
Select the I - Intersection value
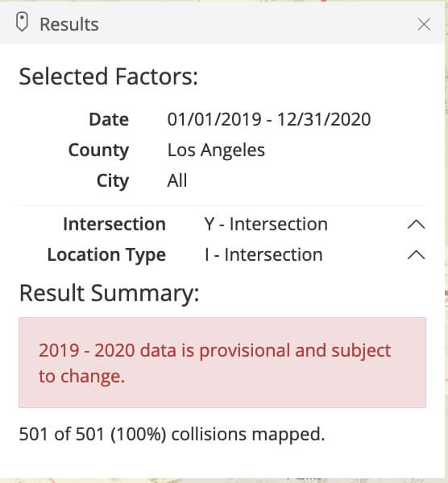pos(263,254)
